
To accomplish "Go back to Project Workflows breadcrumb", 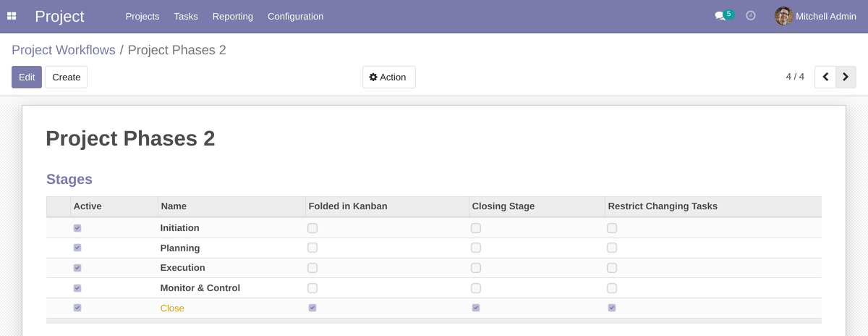I will [64, 50].
